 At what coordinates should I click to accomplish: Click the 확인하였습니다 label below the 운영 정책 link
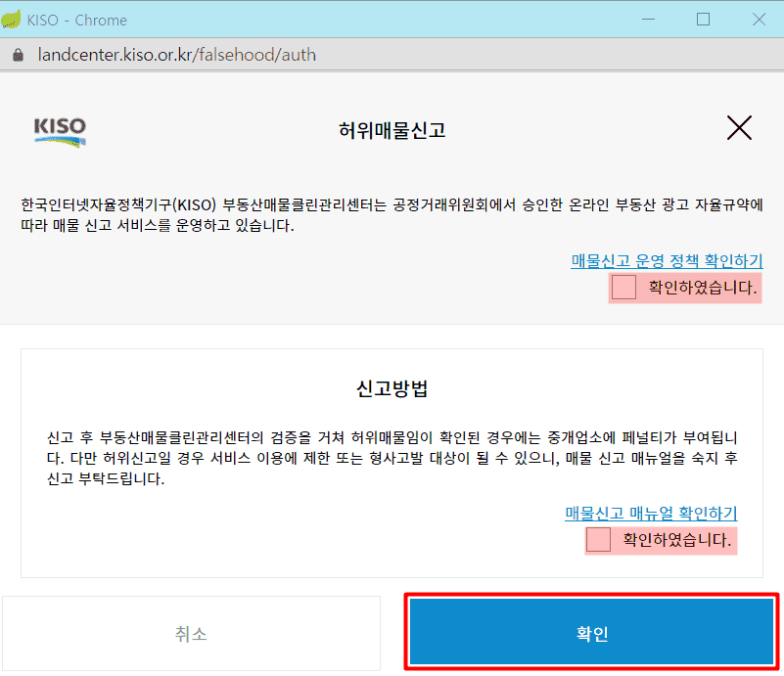[x=702, y=288]
